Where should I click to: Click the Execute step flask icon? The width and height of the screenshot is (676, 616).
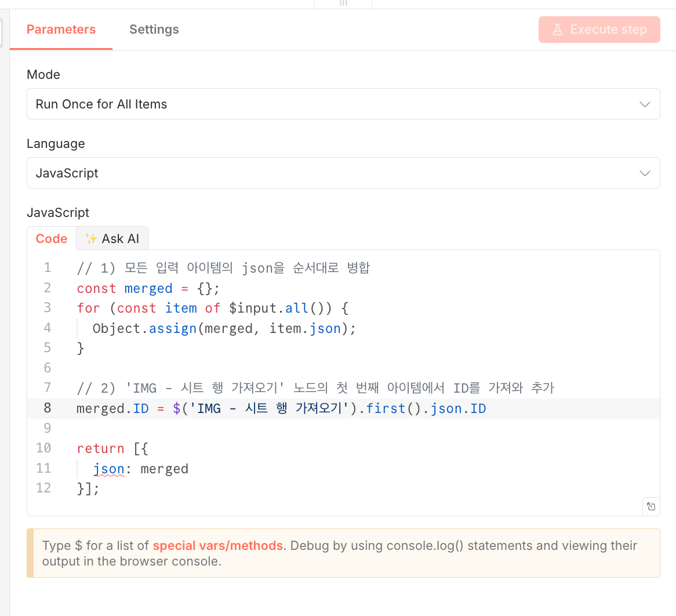pos(557,30)
